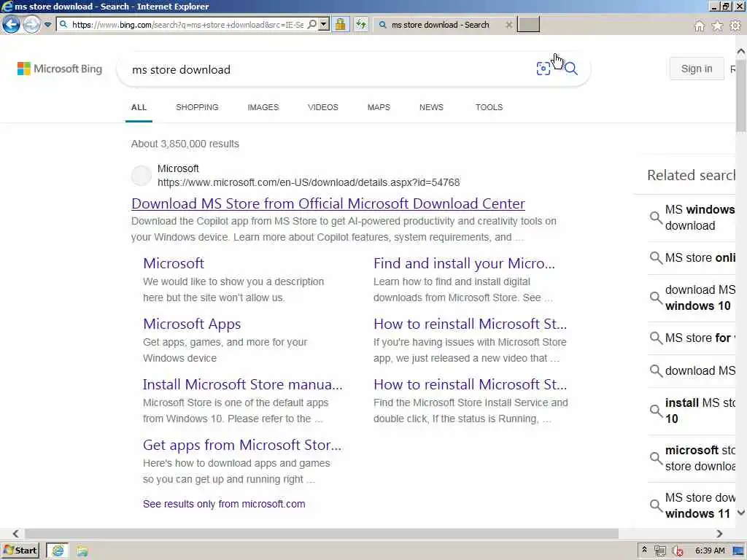747x560 pixels.
Task: Click the Microsoft result favicon circle
Action: 141,176
